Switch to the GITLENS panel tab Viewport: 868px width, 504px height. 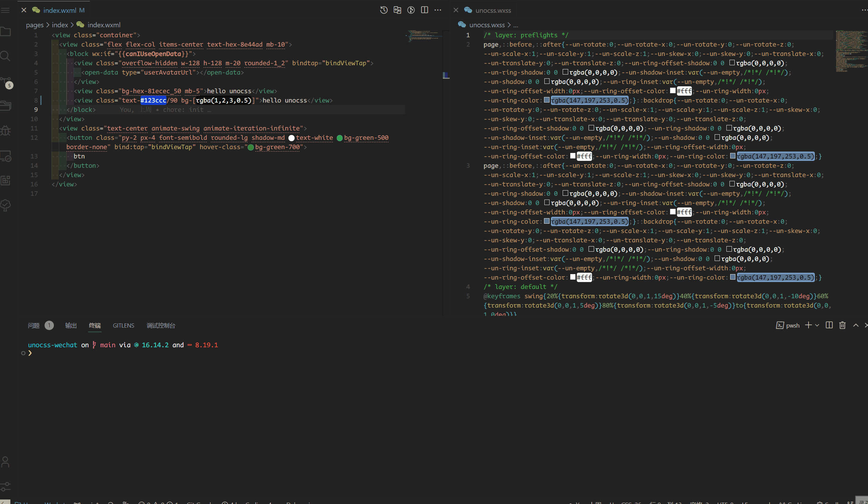[x=123, y=326]
